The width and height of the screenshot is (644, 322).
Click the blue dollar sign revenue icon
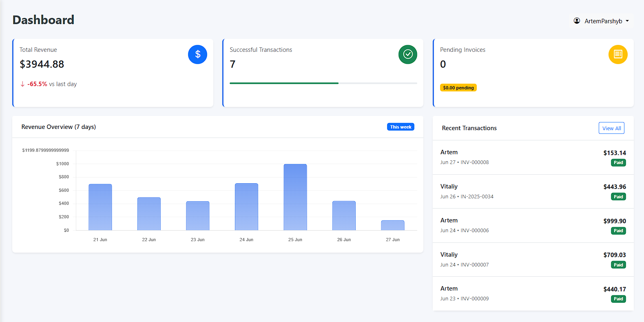pos(197,54)
